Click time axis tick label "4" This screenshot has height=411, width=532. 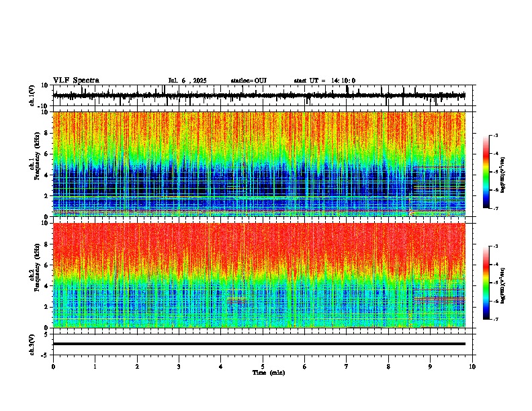coord(221,367)
